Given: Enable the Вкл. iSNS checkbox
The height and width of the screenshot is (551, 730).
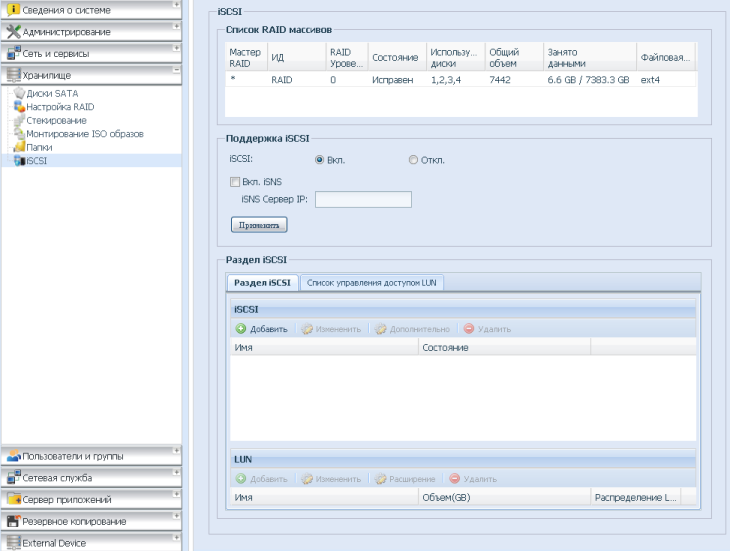Looking at the screenshot, I should click(235, 182).
